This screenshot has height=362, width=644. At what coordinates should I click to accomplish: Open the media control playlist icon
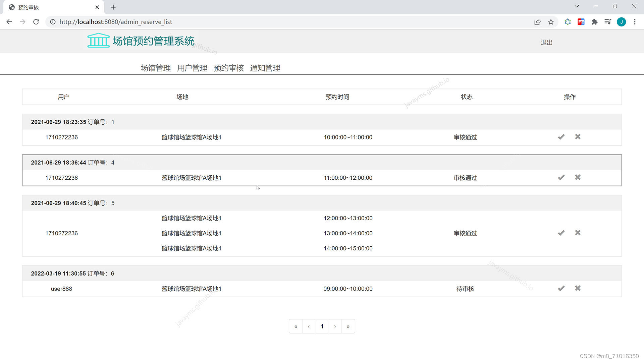pyautogui.click(x=608, y=22)
